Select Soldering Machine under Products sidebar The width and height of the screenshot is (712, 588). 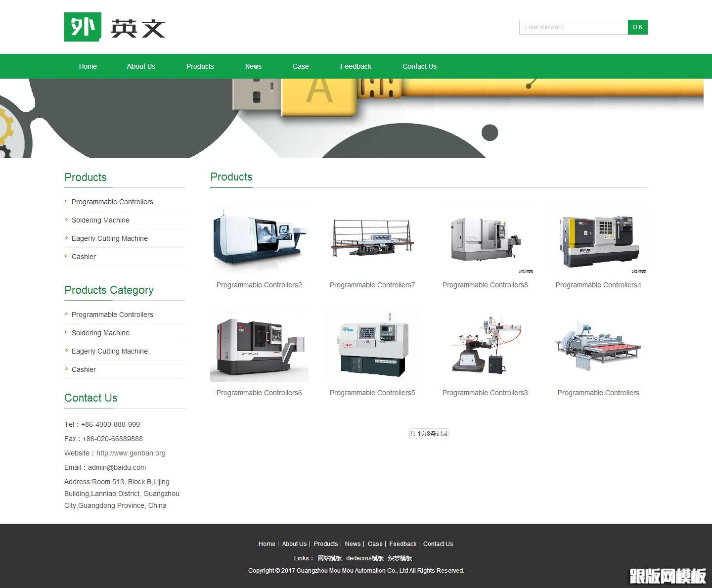click(100, 220)
